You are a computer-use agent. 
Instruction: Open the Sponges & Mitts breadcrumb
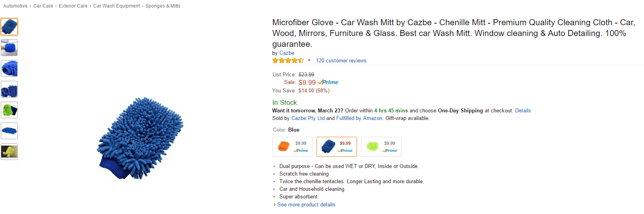(163, 6)
